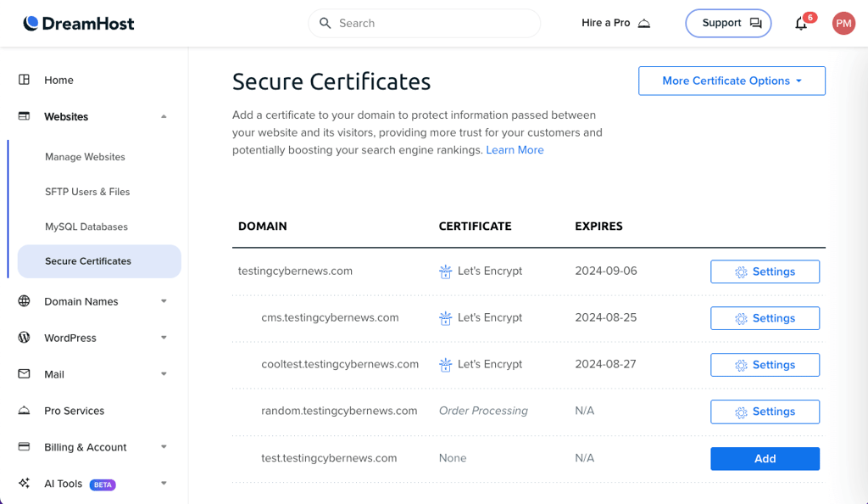Click Let's Encrypt icon for cooltest.testingcybernews.com

click(x=445, y=365)
